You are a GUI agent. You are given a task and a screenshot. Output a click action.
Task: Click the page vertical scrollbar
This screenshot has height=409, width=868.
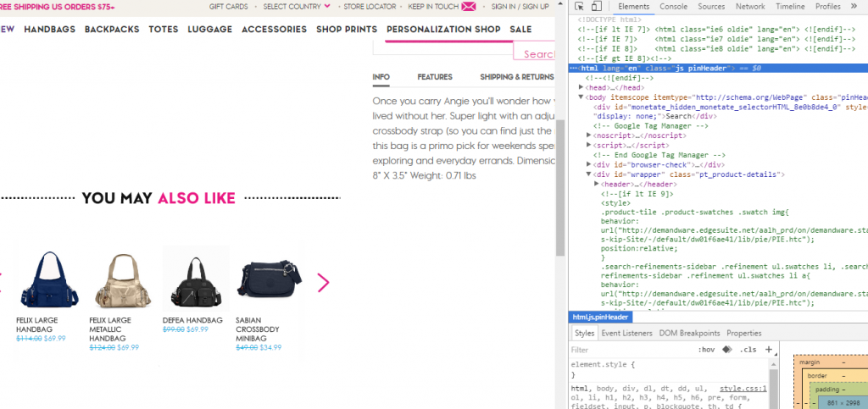(x=559, y=188)
